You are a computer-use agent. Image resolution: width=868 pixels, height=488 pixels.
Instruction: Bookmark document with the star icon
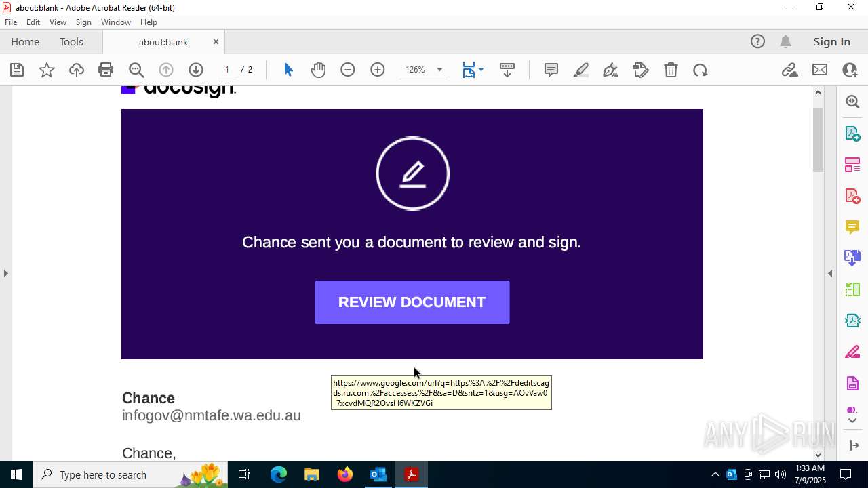pos(47,70)
